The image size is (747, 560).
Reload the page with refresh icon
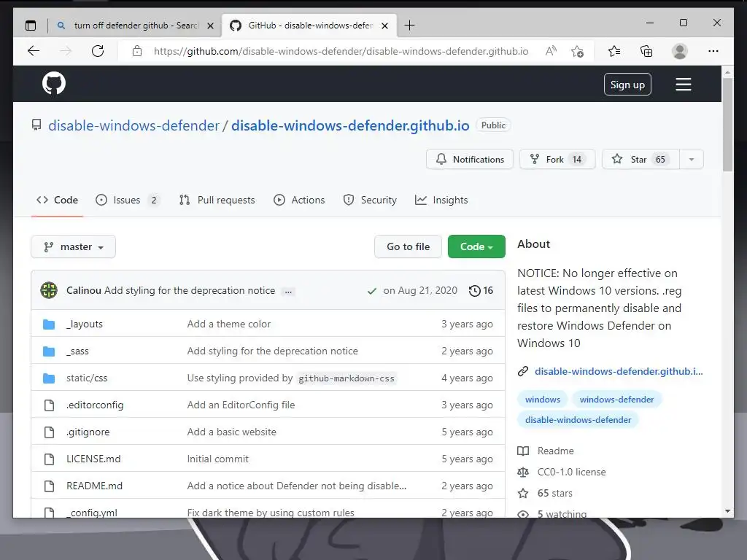pos(98,51)
